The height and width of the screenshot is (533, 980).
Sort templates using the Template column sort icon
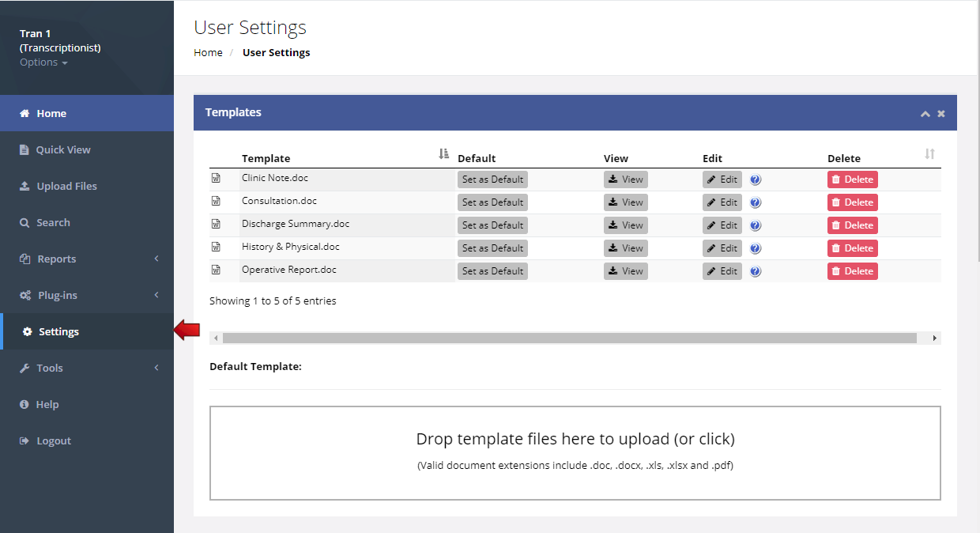point(443,154)
